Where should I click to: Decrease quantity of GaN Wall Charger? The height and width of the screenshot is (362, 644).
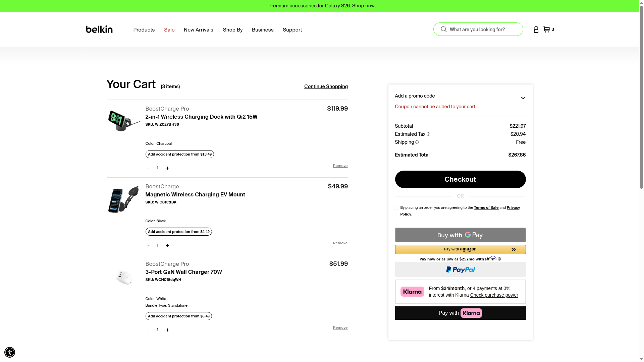[148, 330]
